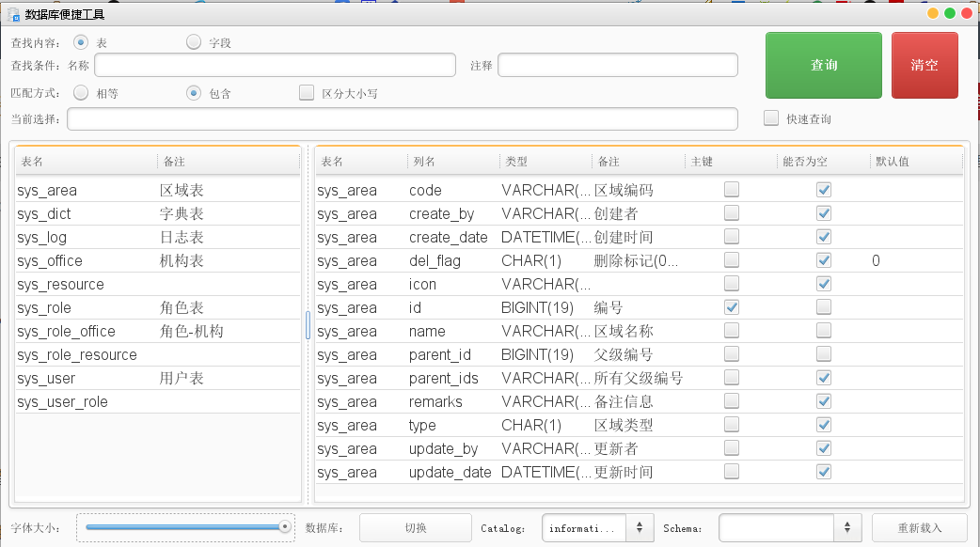Focus the 名称 search input field
Image resolution: width=980 pixels, height=547 pixels.
tap(275, 65)
